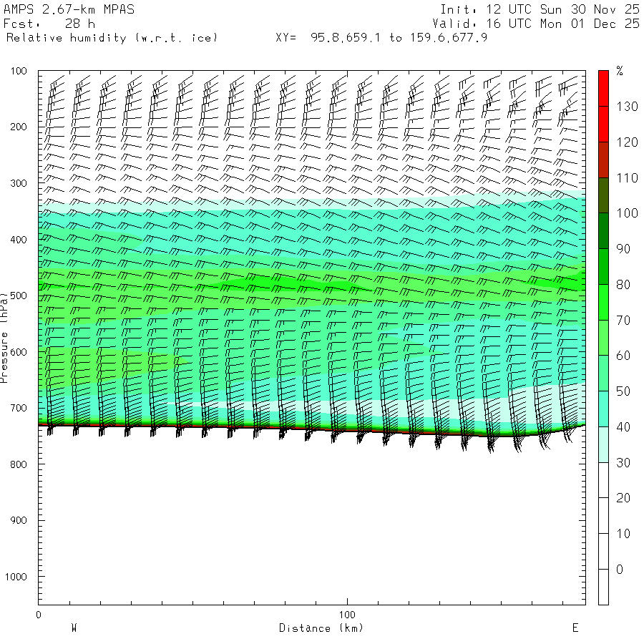Click the olive 100-110% colorbar segment
The image size is (644, 644).
(603, 195)
